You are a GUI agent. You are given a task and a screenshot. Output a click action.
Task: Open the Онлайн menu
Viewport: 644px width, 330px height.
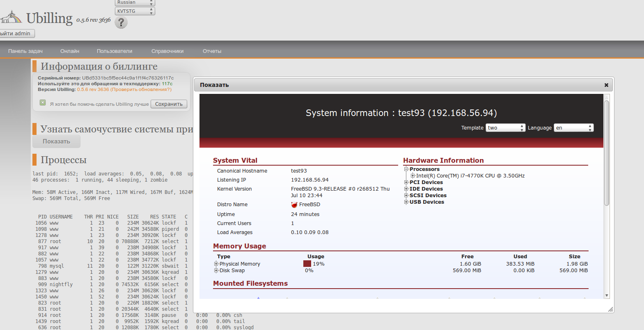tap(70, 51)
